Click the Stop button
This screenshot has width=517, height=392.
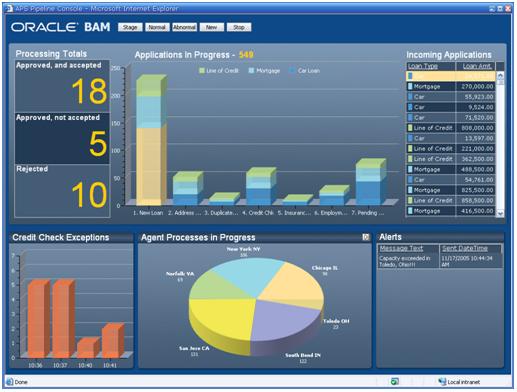[x=239, y=27]
